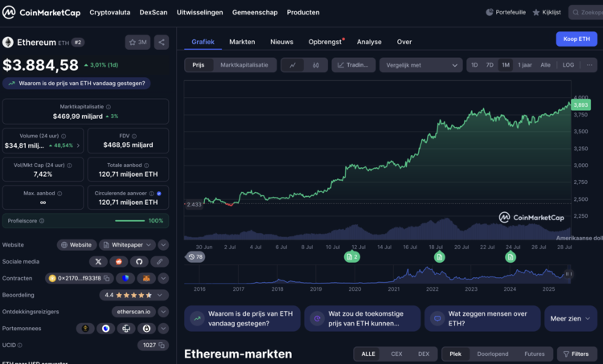Click the Profielscore 100% progress bar
Screen dimensions: 603x364
click(x=129, y=221)
